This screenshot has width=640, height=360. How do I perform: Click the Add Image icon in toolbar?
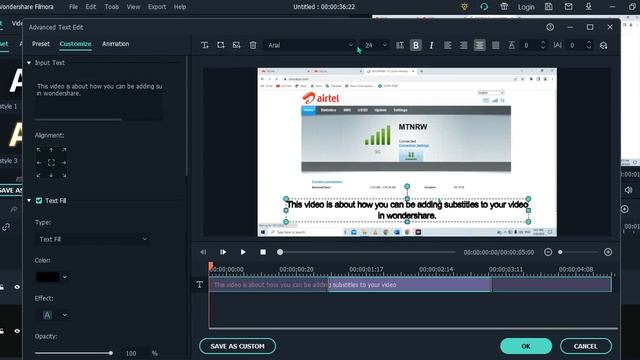[x=236, y=45]
